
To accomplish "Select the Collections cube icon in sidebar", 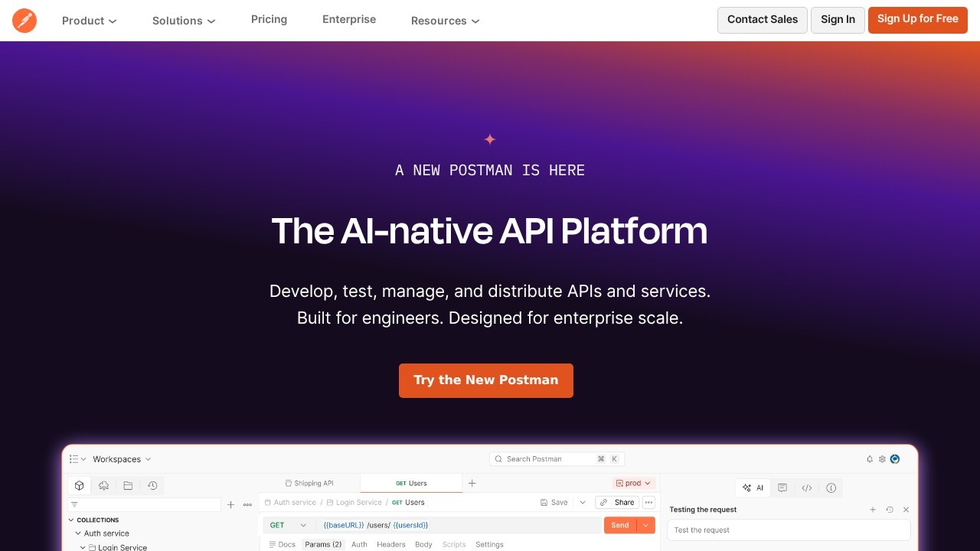I will point(79,485).
